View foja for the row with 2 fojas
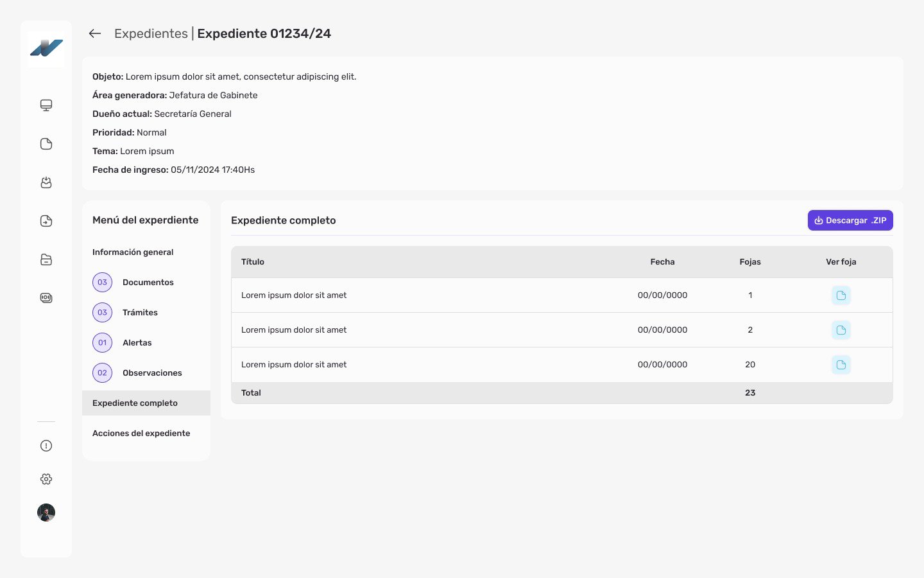Viewport: 924px width, 578px height. click(841, 330)
